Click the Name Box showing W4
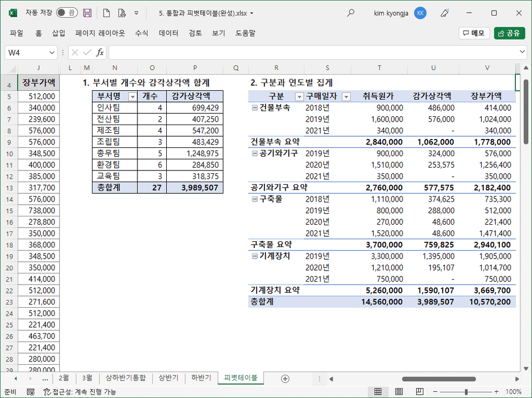The height and width of the screenshot is (398, 532). click(27, 53)
